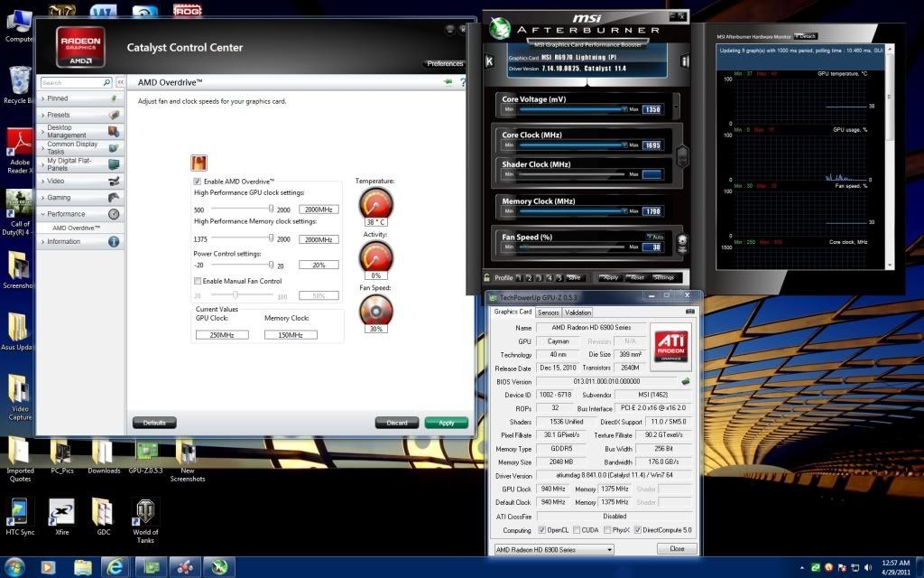
Task: Expand Video section in Catalyst sidebar
Action: click(80, 181)
